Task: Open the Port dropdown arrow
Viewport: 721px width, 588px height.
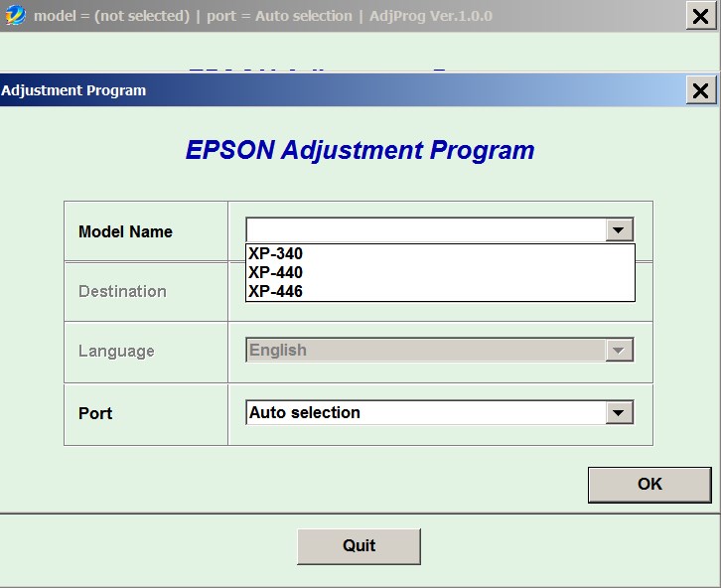Action: (619, 413)
